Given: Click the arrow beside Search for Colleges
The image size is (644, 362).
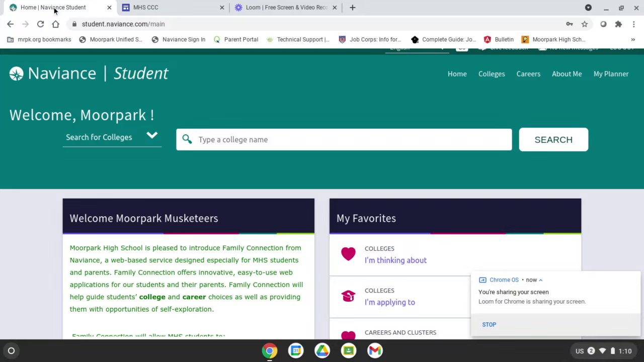Looking at the screenshot, I should (152, 135).
